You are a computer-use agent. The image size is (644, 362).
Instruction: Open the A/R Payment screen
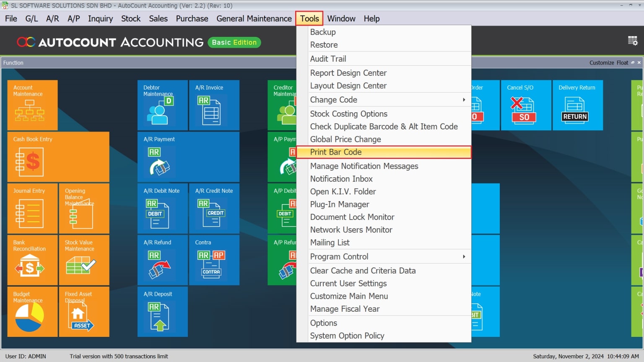coord(188,157)
